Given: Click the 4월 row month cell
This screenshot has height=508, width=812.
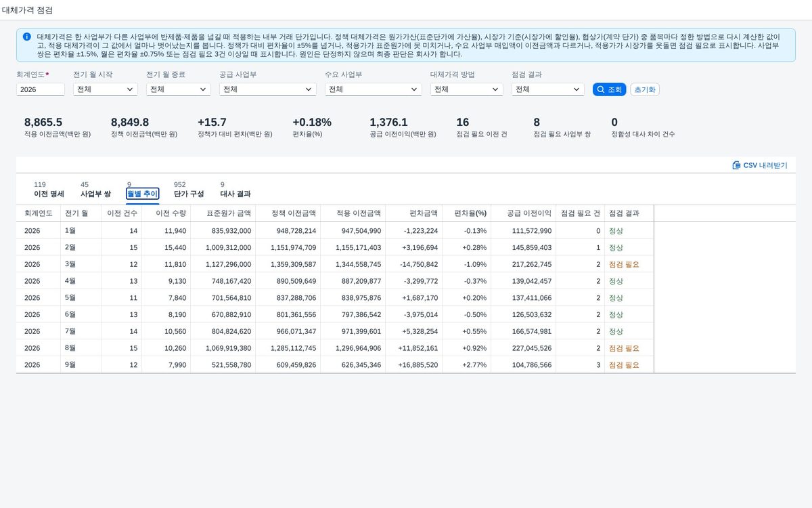Looking at the screenshot, I should [x=81, y=281].
